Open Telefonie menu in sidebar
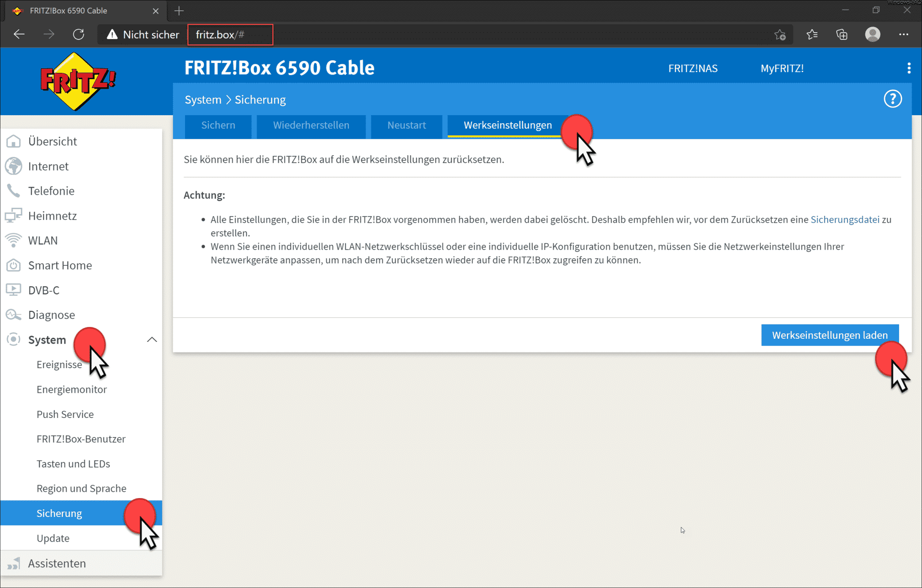The width and height of the screenshot is (922, 588). pyautogui.click(x=51, y=191)
